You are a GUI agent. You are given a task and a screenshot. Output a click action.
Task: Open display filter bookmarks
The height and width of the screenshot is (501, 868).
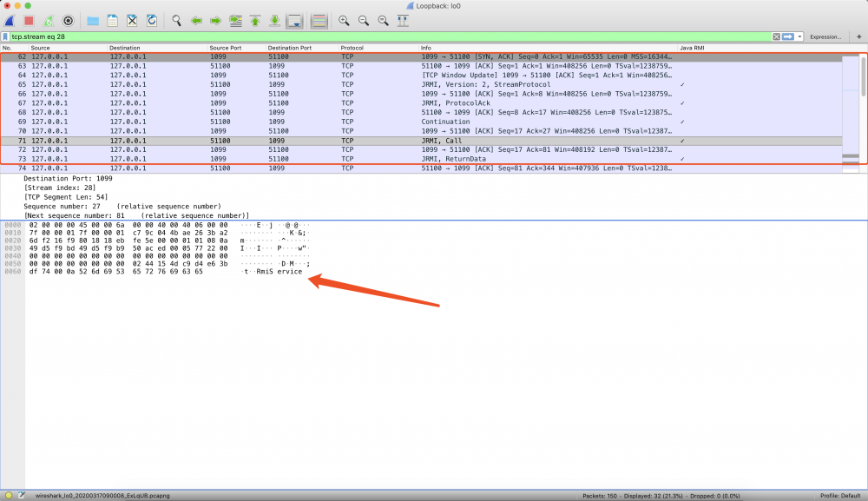5,36
